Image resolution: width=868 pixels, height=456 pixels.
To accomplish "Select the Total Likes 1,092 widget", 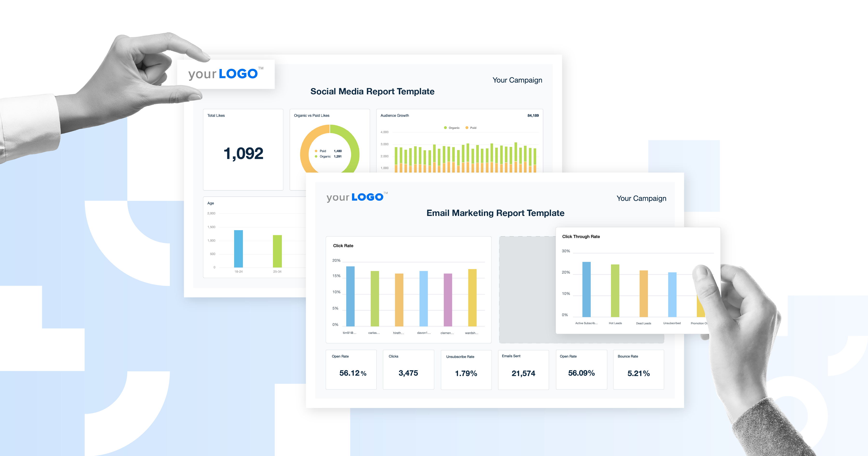I will coord(243,150).
